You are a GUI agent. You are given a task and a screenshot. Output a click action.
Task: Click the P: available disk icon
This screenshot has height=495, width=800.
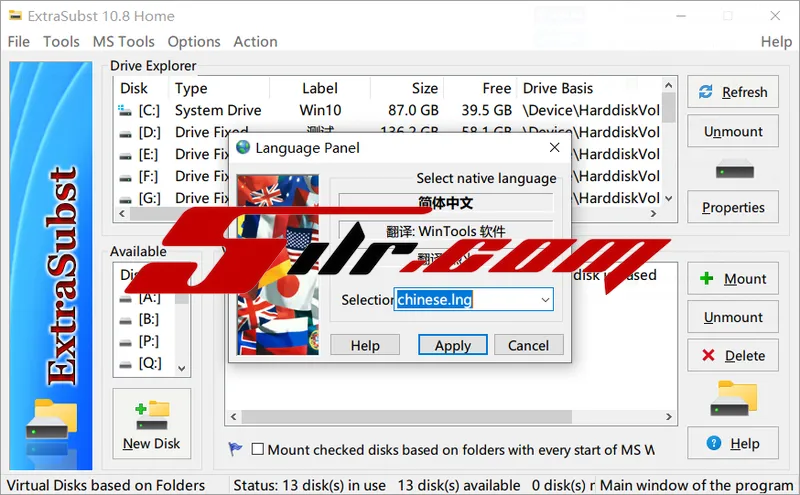click(x=126, y=343)
